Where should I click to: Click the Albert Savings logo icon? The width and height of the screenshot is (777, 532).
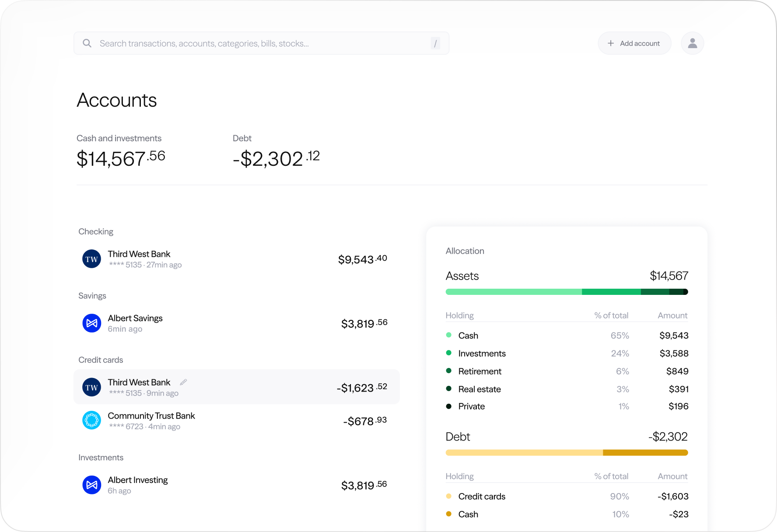[92, 323]
